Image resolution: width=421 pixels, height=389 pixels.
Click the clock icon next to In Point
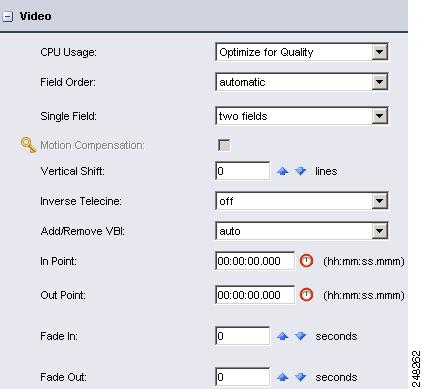point(306,261)
